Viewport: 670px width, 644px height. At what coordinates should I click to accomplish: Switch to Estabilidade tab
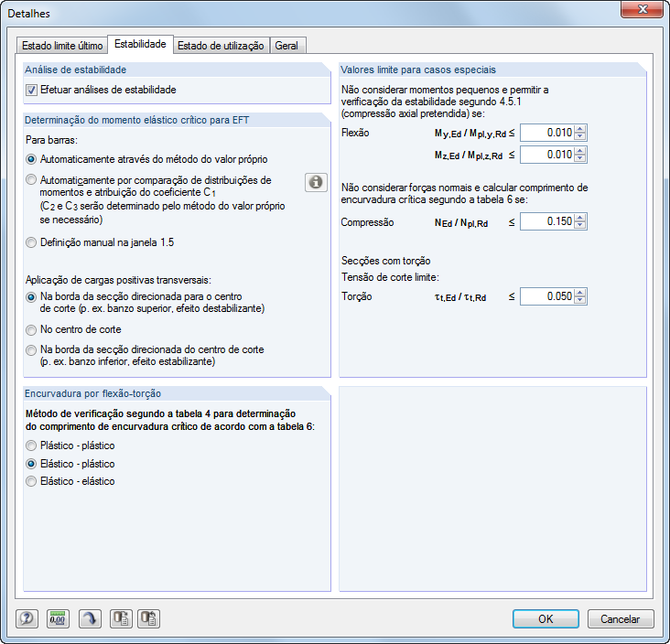click(x=140, y=44)
